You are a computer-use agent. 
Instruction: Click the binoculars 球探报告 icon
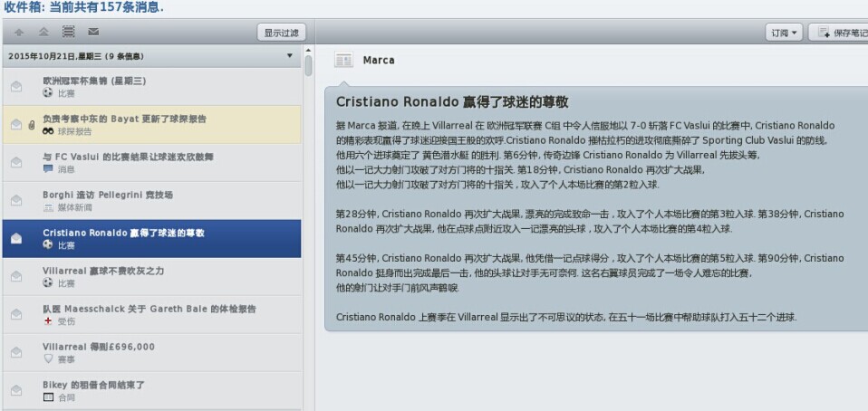48,131
